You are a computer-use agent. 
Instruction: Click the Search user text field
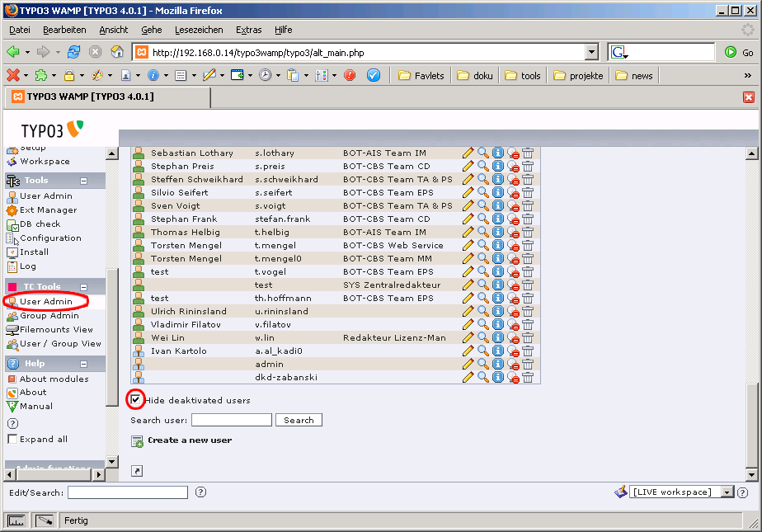coord(232,420)
